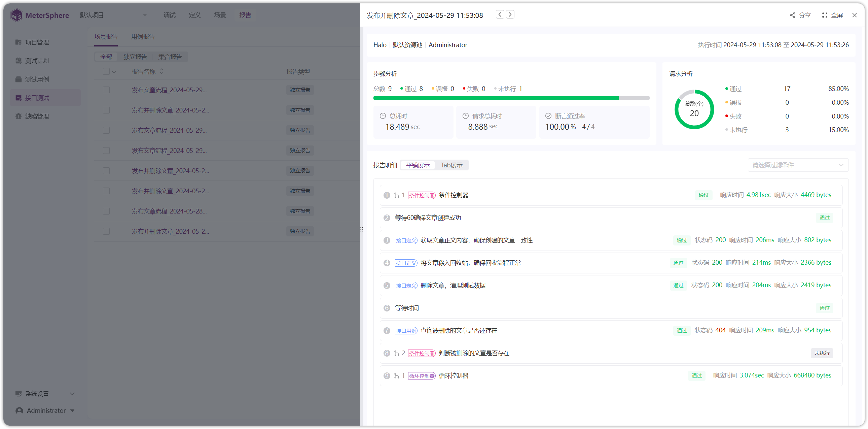This screenshot has height=429, width=868.
Task: Click 等待60确保文章创建成功 step row
Action: point(611,218)
